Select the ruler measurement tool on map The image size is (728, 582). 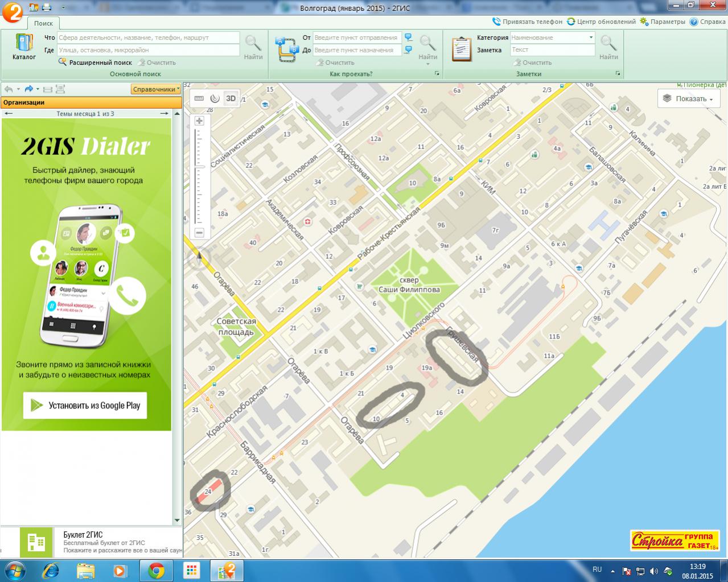tap(199, 98)
